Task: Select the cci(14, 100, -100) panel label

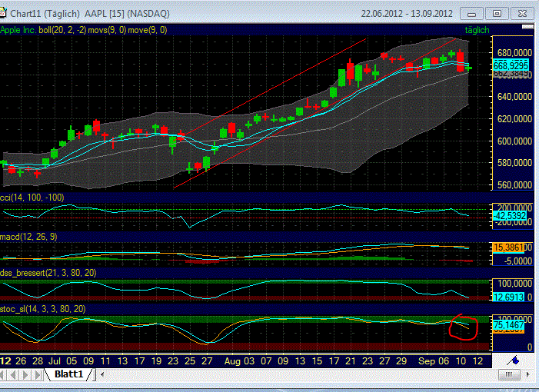Action: (32, 198)
